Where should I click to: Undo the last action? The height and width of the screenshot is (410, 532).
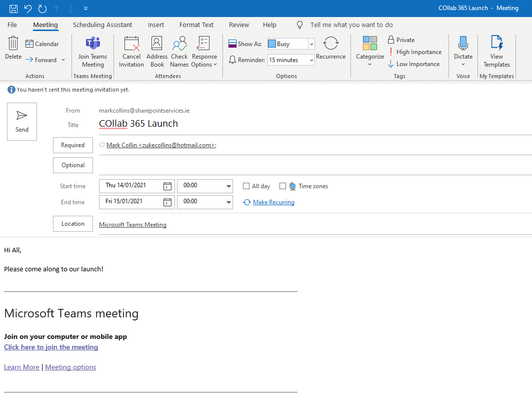(x=28, y=9)
